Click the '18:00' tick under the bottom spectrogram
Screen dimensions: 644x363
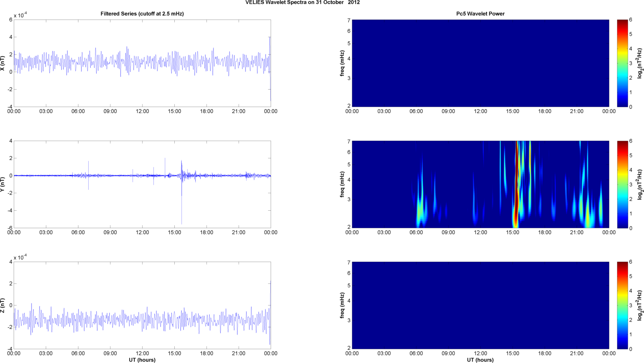(545, 354)
